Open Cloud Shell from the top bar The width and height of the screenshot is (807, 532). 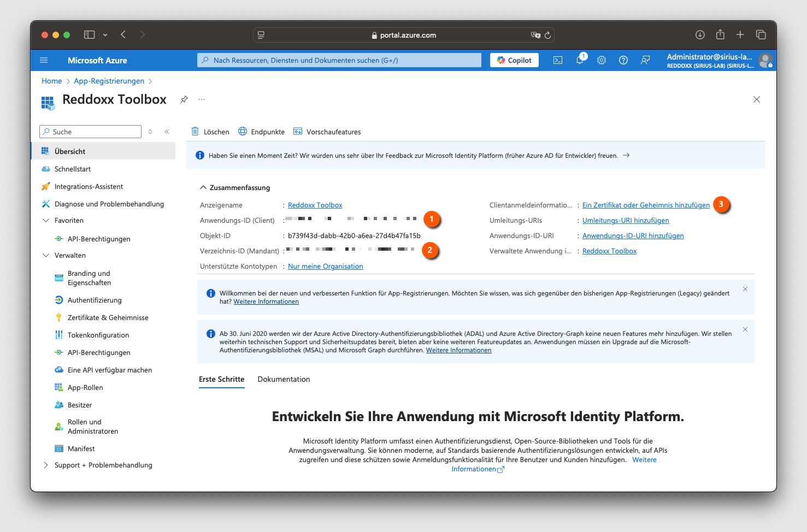click(558, 60)
